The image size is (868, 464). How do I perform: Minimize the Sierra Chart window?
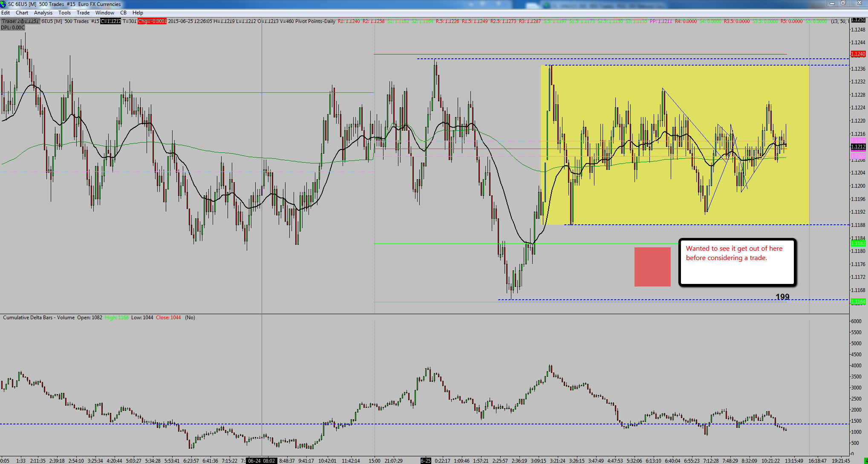[832, 3]
